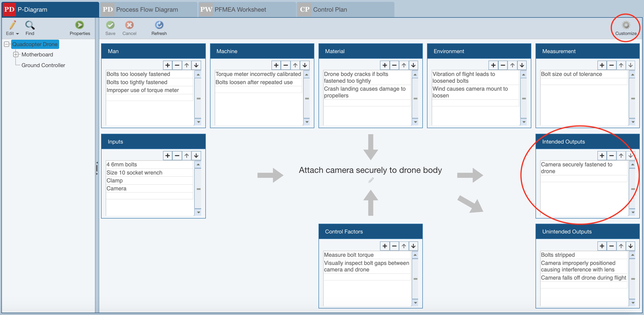
Task: Move Control Factors item up with arrow
Action: coord(404,246)
